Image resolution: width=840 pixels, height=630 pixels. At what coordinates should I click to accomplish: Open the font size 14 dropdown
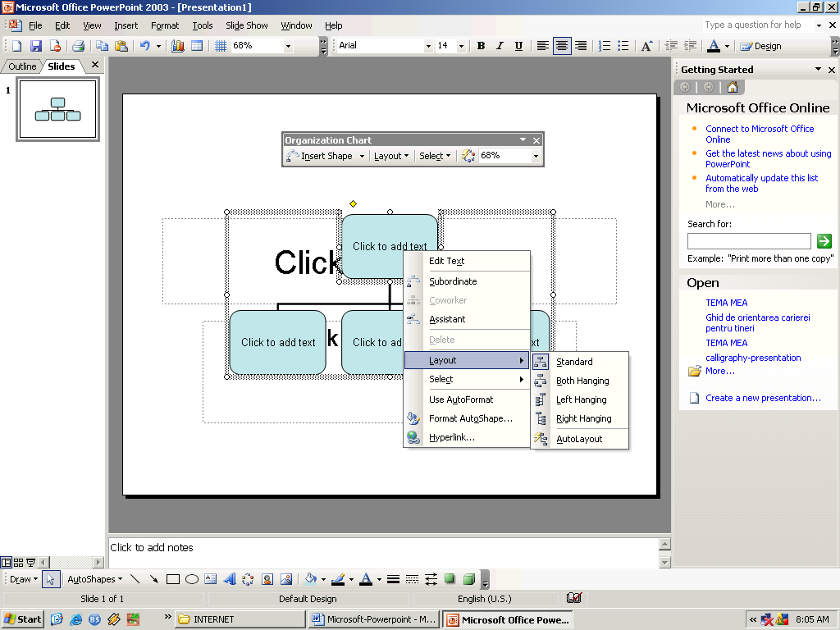point(461,46)
